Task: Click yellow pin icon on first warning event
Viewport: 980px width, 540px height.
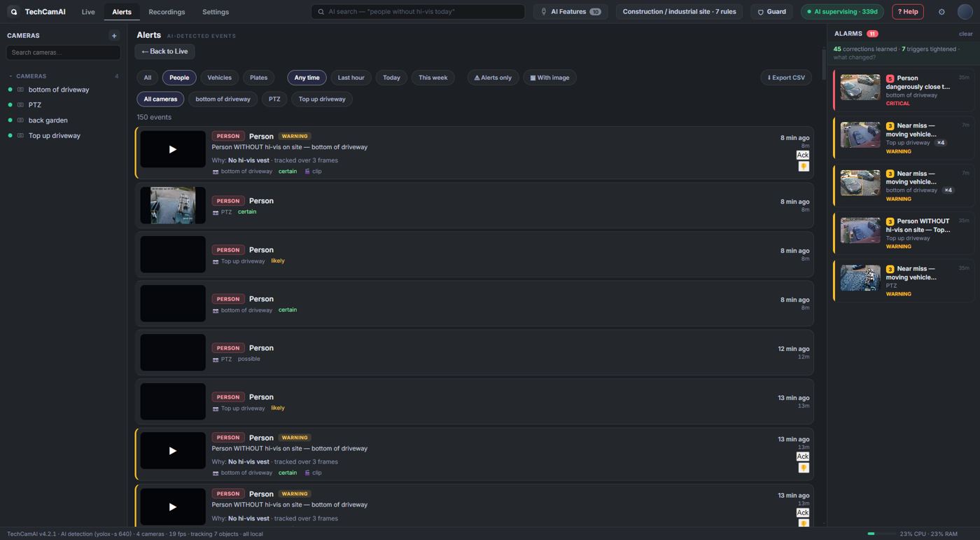Action: [804, 167]
